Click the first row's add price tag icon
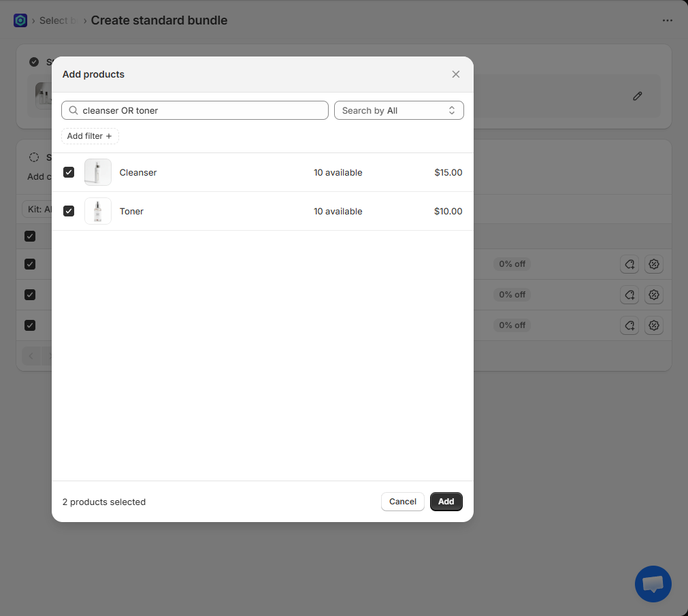 pyautogui.click(x=629, y=264)
